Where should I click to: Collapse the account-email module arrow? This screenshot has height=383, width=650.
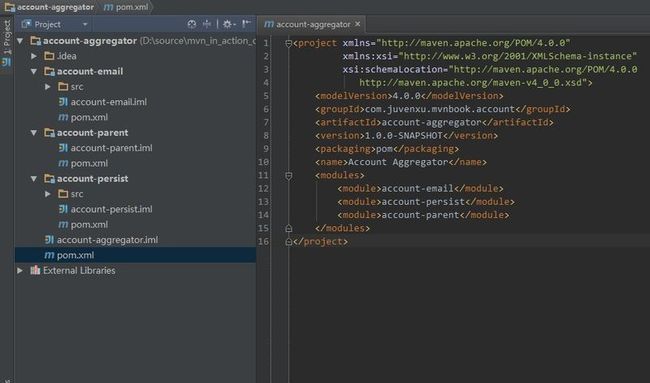(x=34, y=71)
